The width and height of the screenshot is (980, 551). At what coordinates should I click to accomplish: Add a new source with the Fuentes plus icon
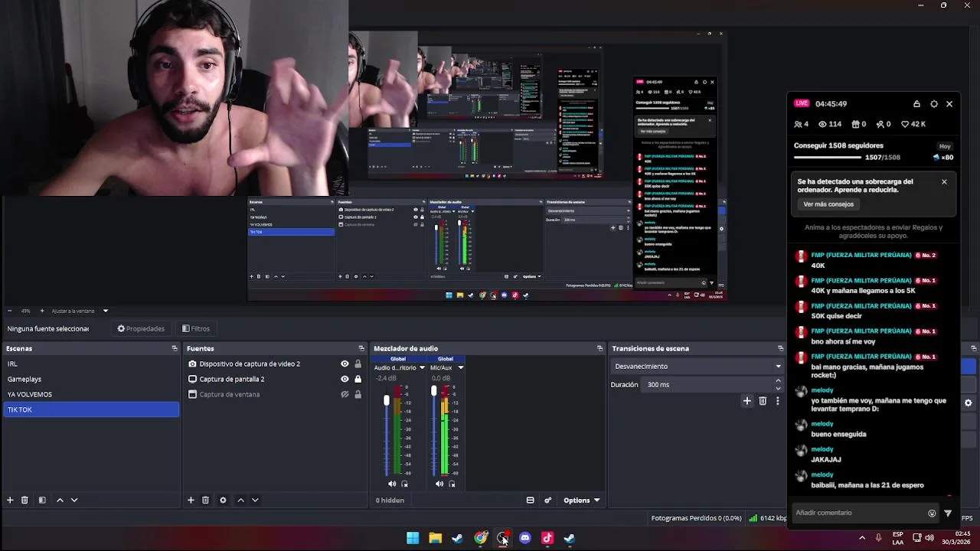191,500
